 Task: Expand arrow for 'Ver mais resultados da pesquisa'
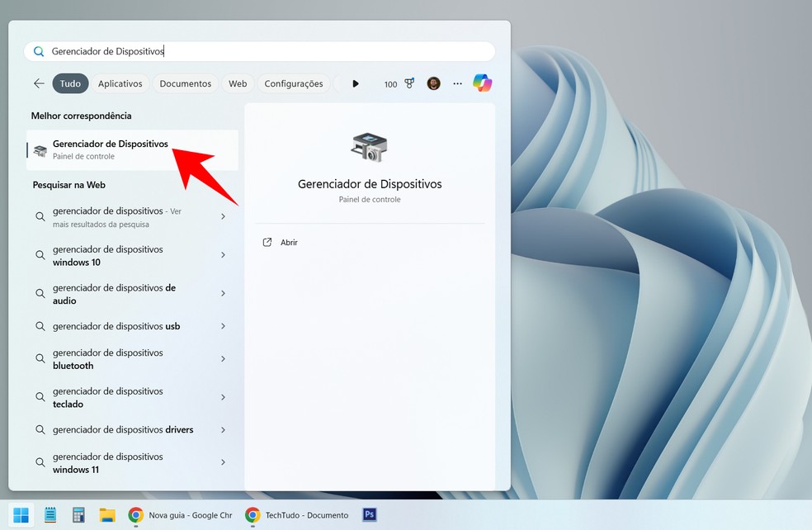223,216
